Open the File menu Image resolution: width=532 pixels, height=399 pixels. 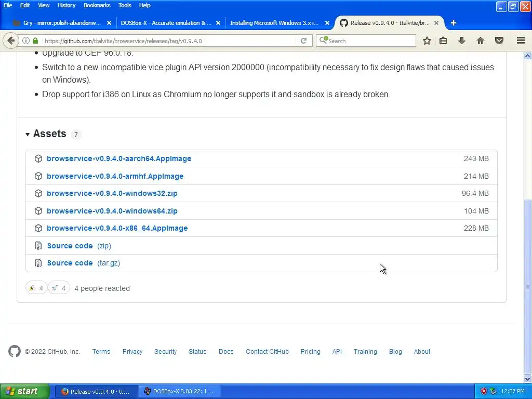click(x=8, y=5)
